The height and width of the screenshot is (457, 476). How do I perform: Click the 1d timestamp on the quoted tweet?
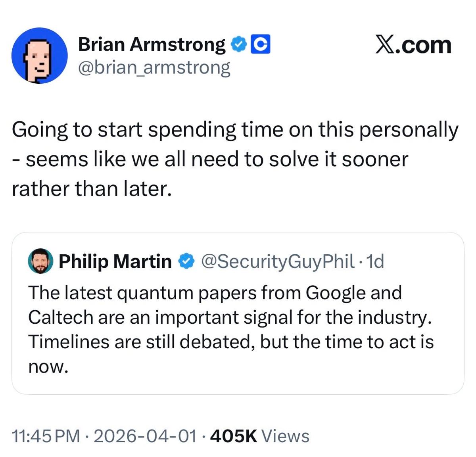pyautogui.click(x=375, y=261)
